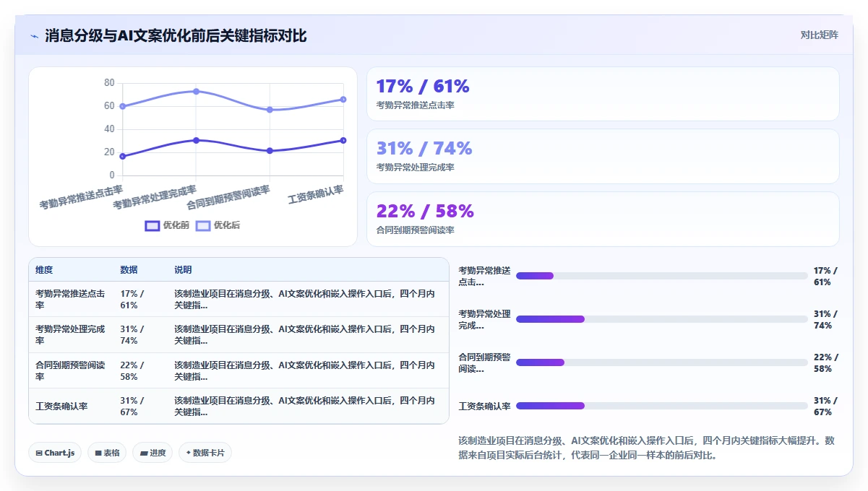Toggle the 优化后 legend entry
The width and height of the screenshot is (868, 491).
218,225
